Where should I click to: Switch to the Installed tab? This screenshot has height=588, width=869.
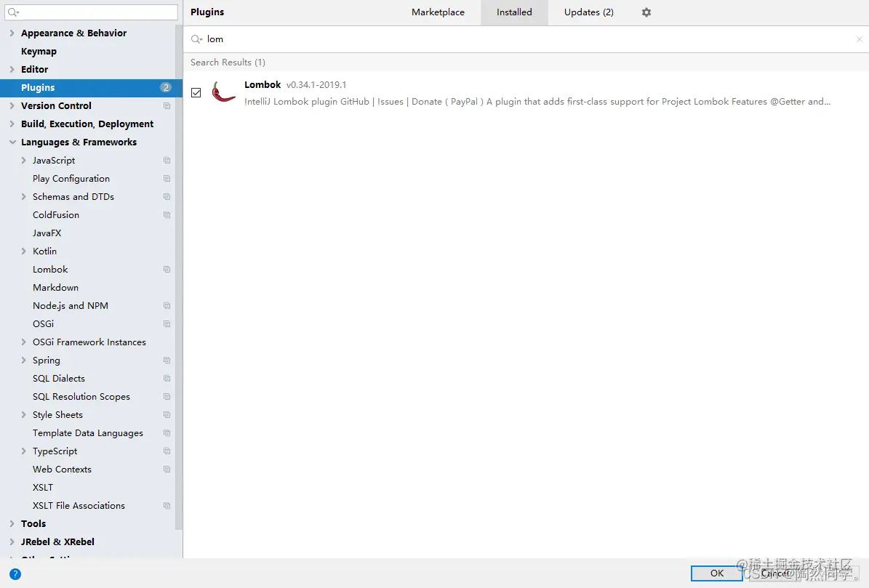514,12
